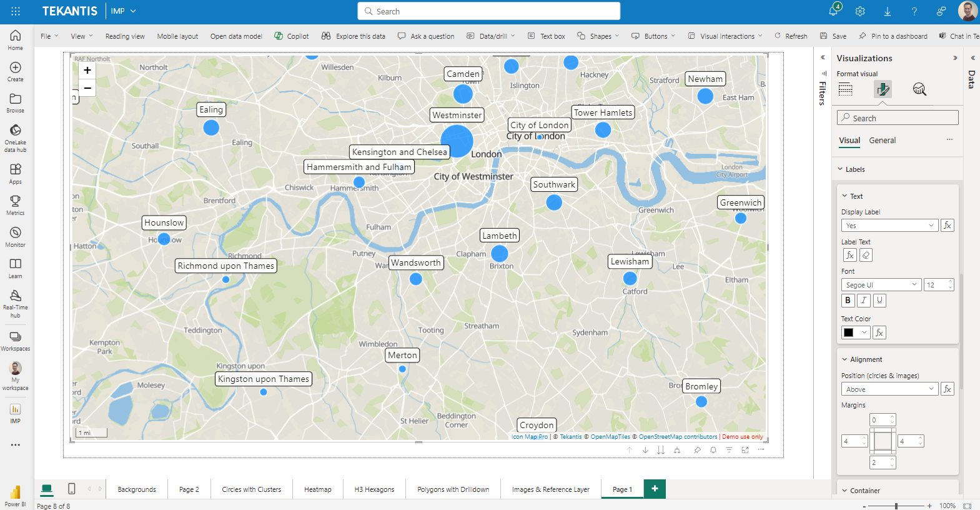
Task: Click the Reading view button
Action: [125, 36]
